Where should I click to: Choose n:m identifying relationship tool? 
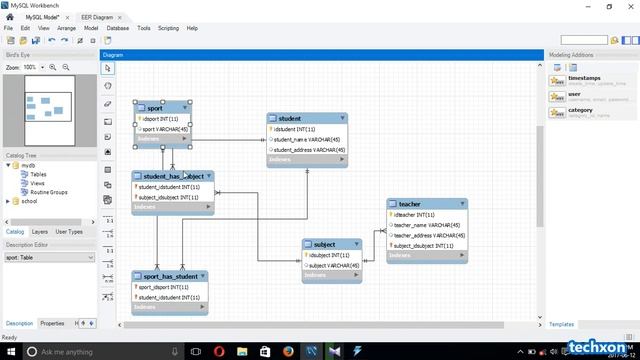point(108,279)
